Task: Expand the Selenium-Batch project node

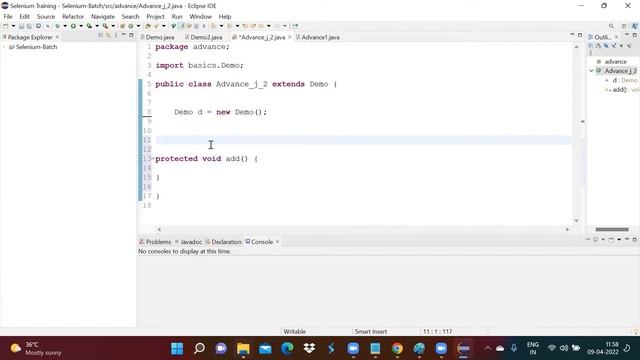Action: click(4, 47)
